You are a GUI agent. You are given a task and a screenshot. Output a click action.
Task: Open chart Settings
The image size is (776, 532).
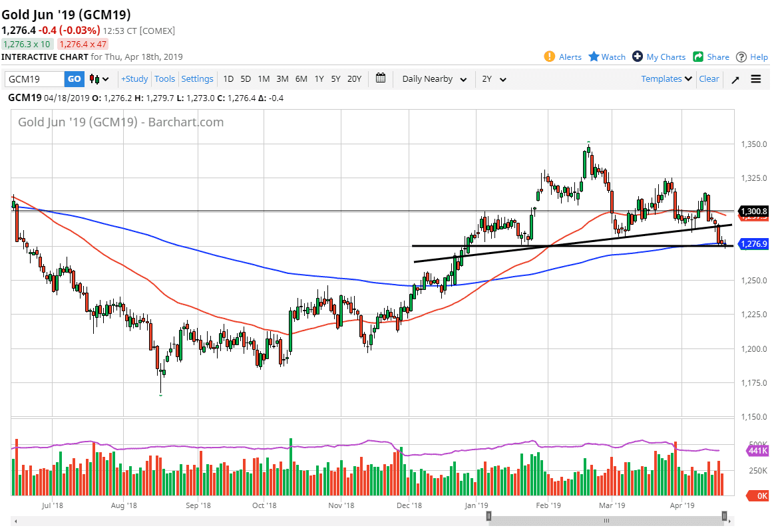197,79
